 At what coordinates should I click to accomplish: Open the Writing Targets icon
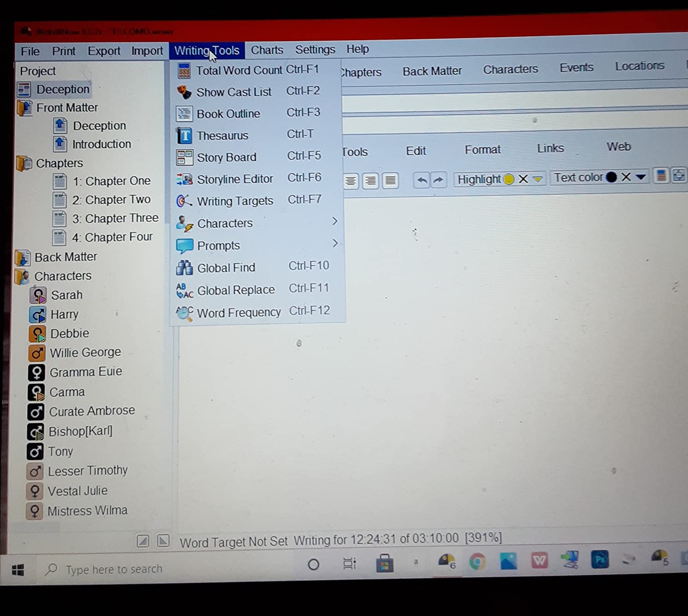185,201
